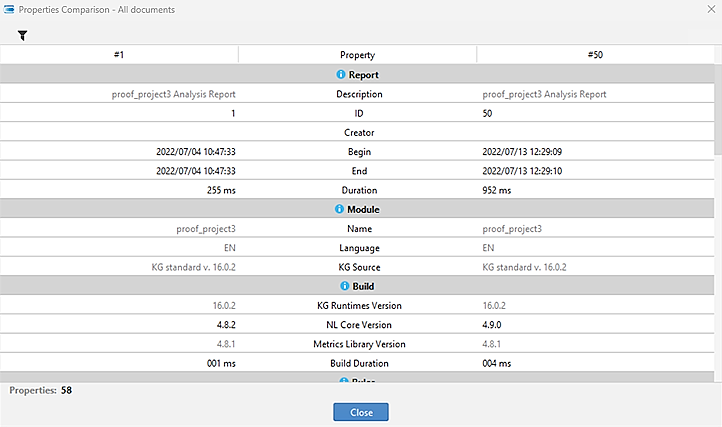
Task: Collapse the Module section header
Action: point(362,209)
